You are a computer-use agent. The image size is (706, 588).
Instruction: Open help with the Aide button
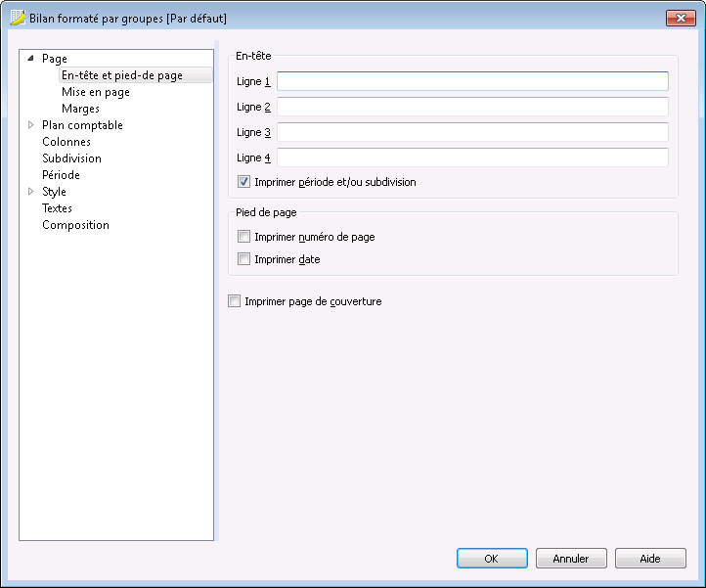click(650, 559)
